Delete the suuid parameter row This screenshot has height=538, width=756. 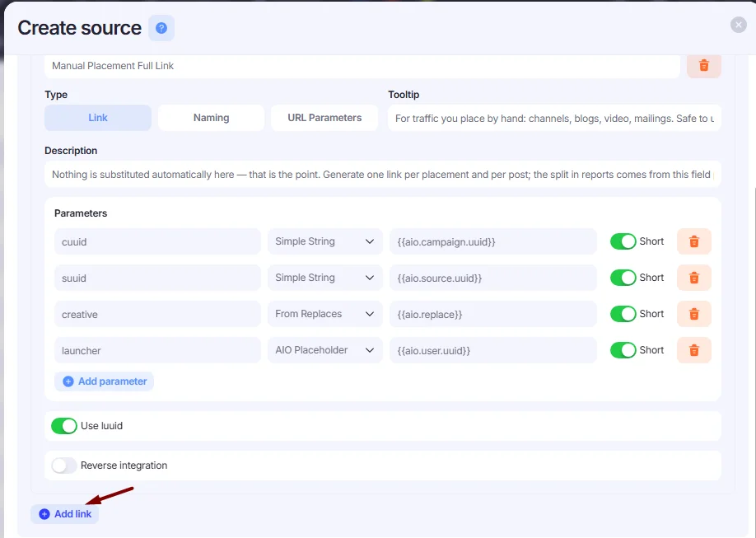point(693,278)
